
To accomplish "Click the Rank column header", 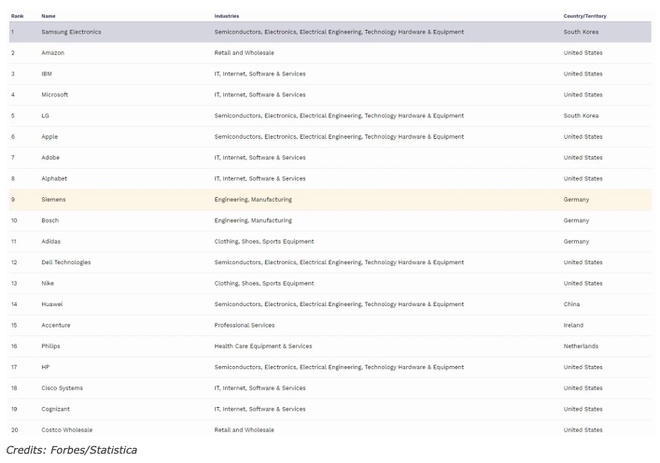I will (x=17, y=16).
